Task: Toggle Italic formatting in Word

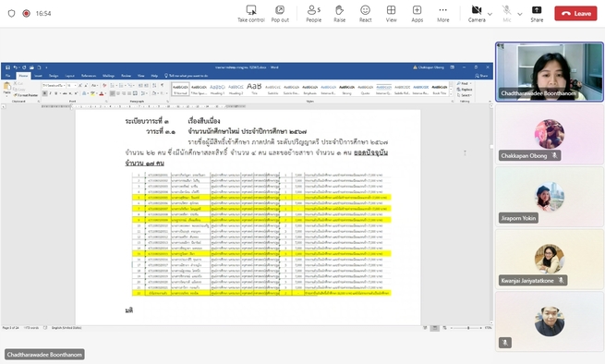Action: 50,93
